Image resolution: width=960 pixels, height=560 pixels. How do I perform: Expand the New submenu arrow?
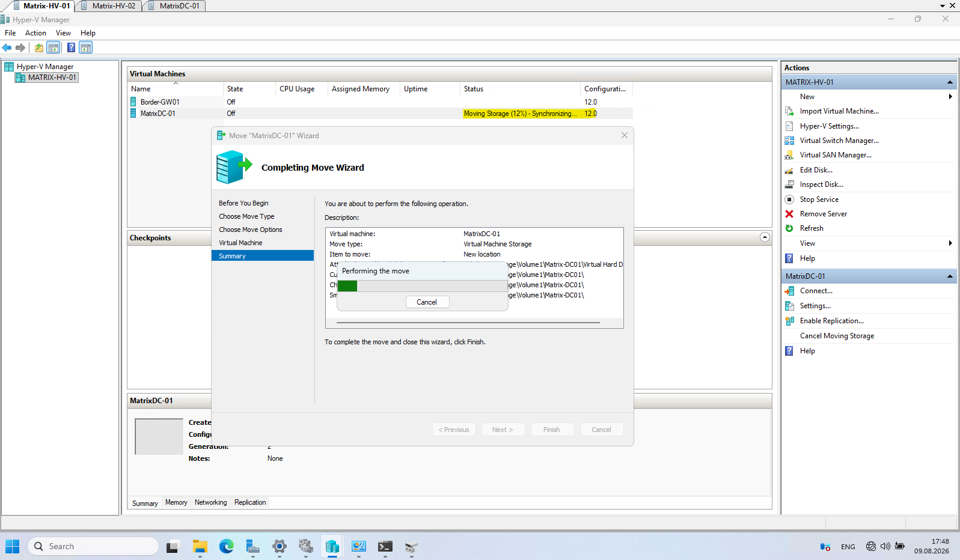click(950, 97)
